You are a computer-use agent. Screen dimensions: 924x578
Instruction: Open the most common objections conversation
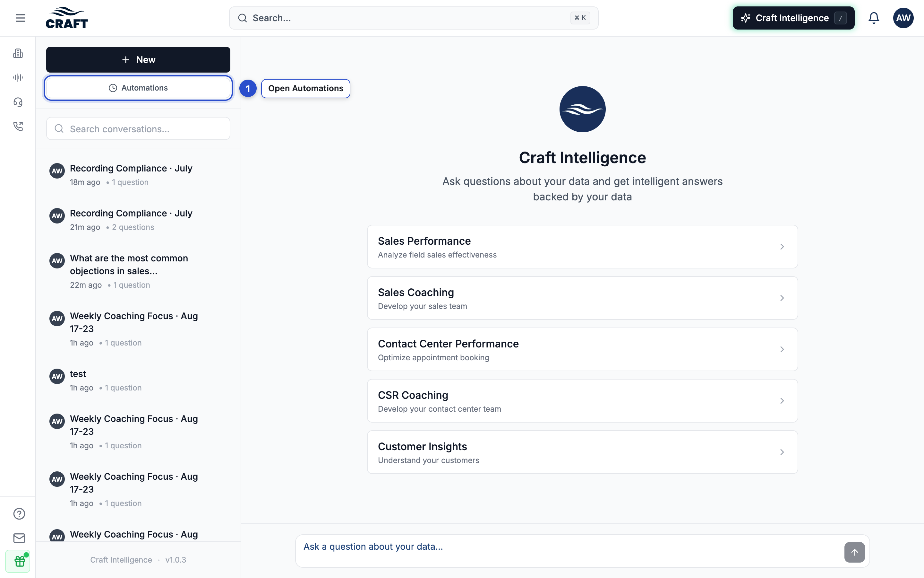(138, 271)
